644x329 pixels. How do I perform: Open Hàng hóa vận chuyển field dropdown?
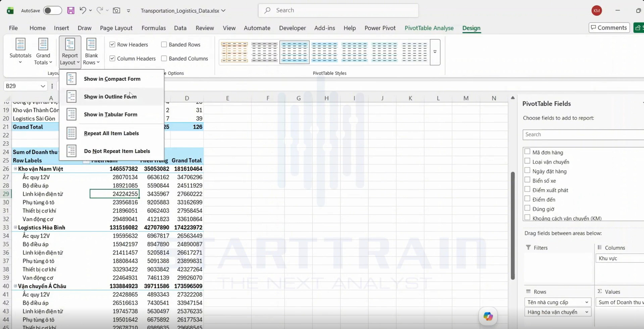pyautogui.click(x=587, y=312)
